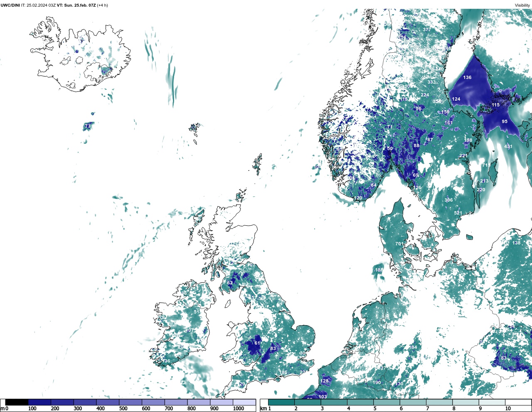The height and width of the screenshot is (412, 532).
Task: Click the visibility value '95' on map
Action: click(505, 122)
